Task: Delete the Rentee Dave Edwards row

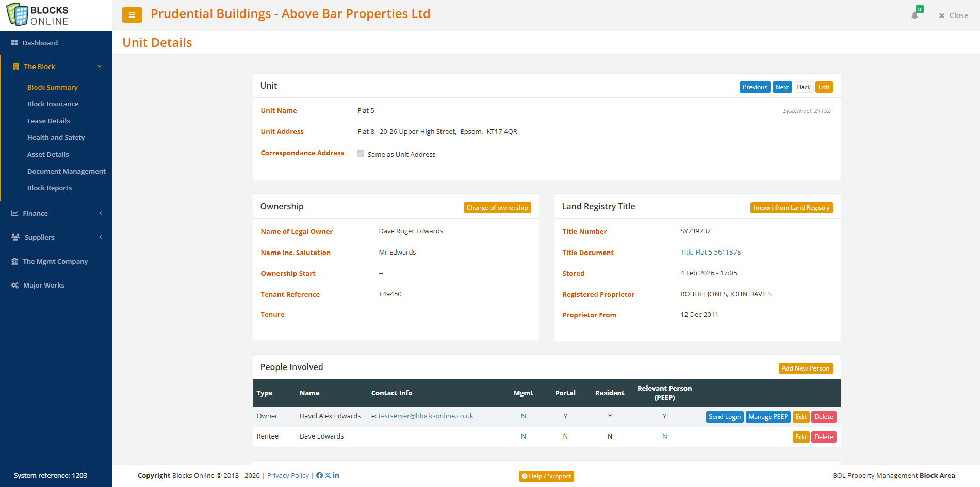Action: pos(823,437)
